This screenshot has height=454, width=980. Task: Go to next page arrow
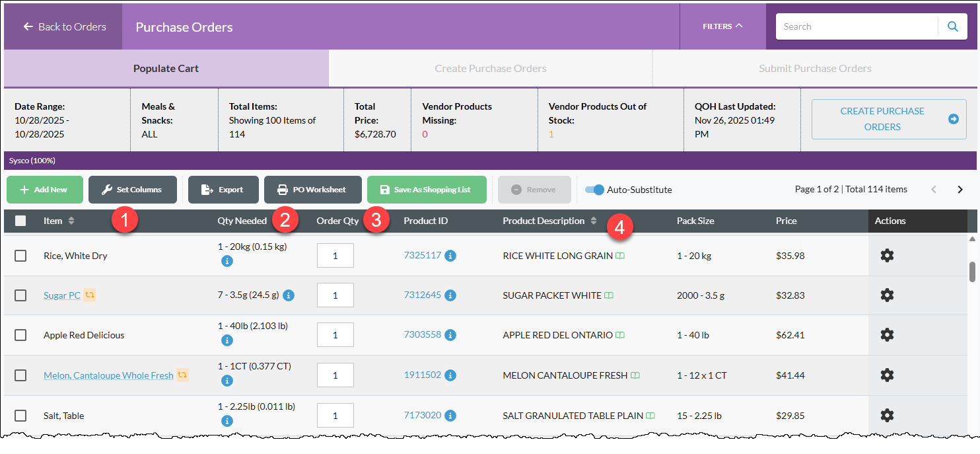960,190
